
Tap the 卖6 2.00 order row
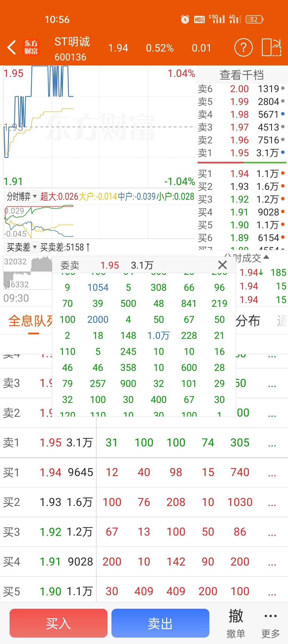tap(241, 89)
